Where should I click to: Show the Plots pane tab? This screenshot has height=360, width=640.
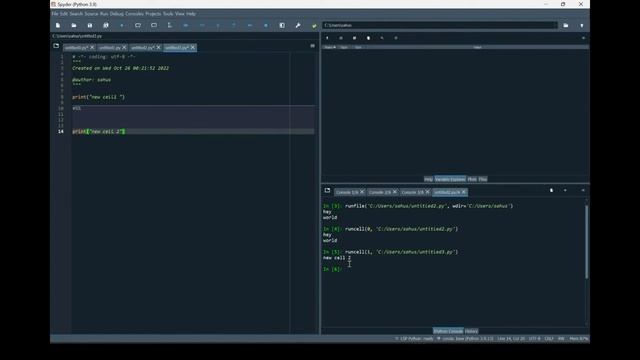pyautogui.click(x=472, y=179)
